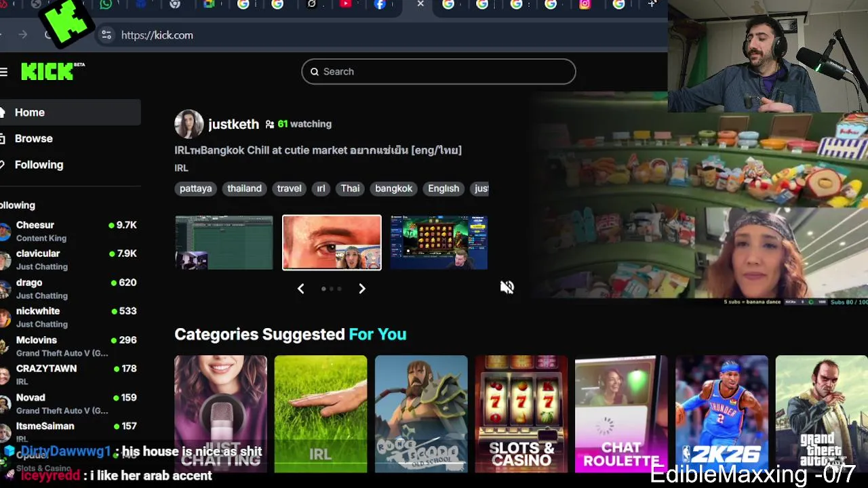This screenshot has height=488, width=868.
Task: Open Mclovins channel in following list
Action: (x=70, y=346)
